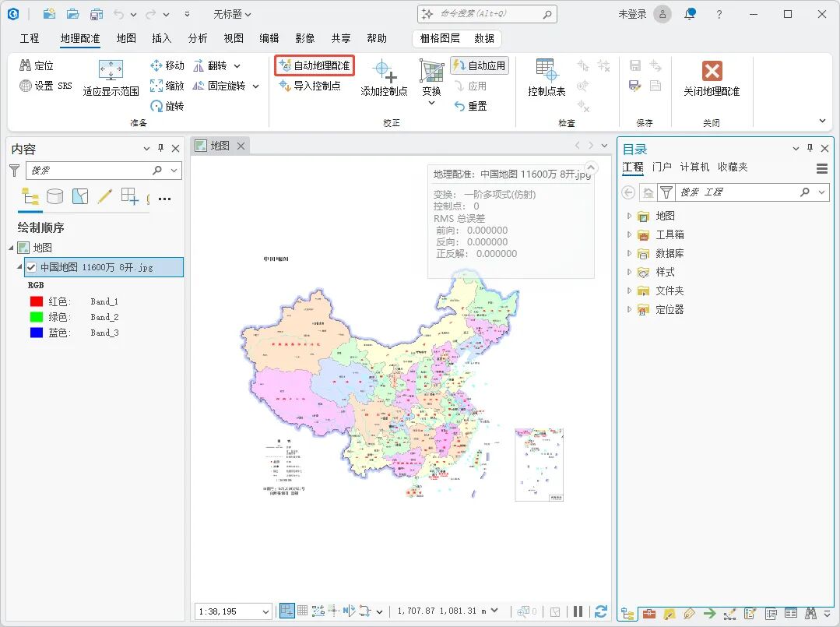Select List by Snapping icon in Contents
This screenshot has width=840, height=627.
tap(130, 197)
